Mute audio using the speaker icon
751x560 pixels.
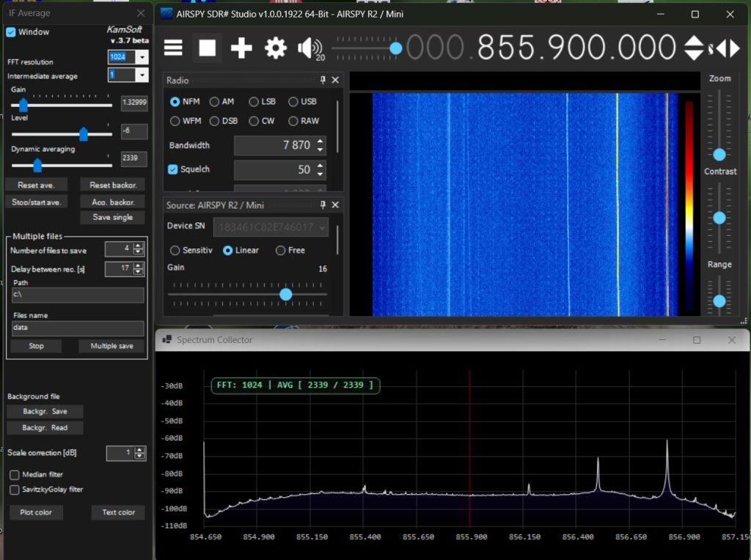pyautogui.click(x=308, y=48)
